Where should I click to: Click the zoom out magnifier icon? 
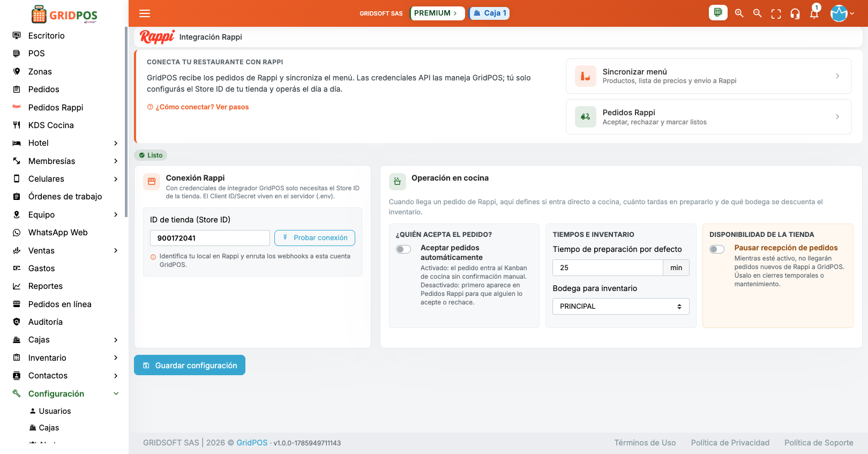click(x=757, y=13)
